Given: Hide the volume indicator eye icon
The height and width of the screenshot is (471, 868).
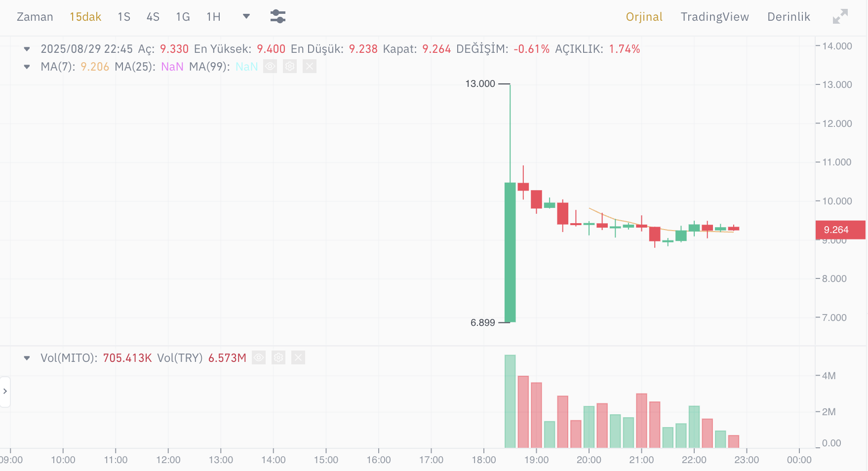Looking at the screenshot, I should 259,358.
